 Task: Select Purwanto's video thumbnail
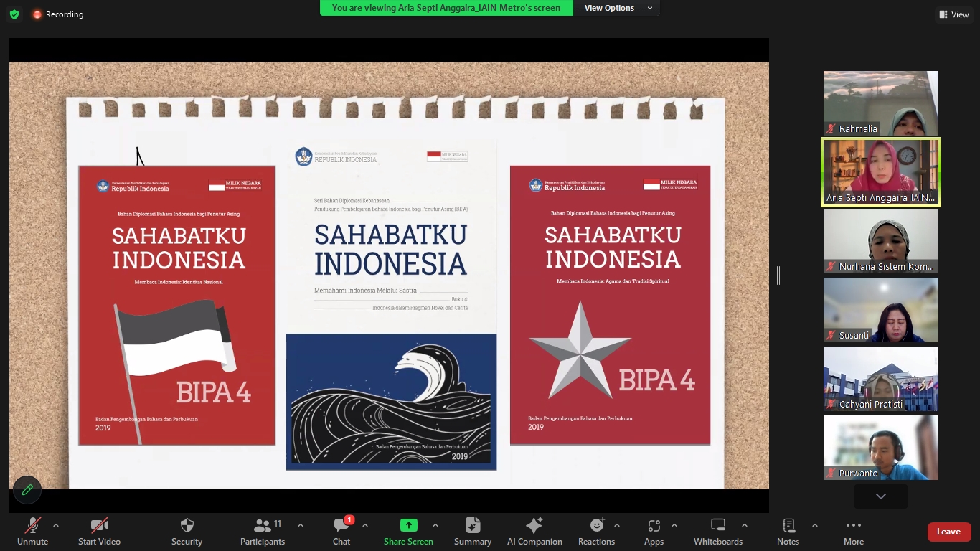tap(880, 448)
